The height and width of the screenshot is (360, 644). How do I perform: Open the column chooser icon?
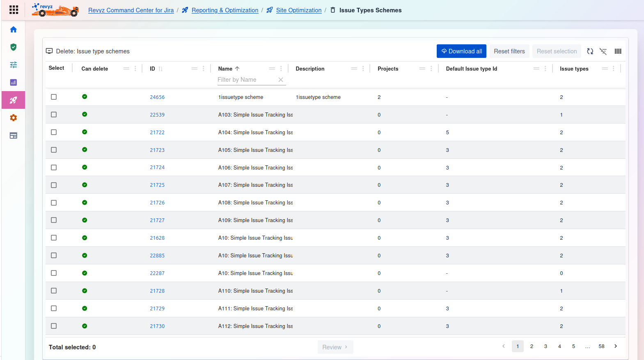pos(618,51)
